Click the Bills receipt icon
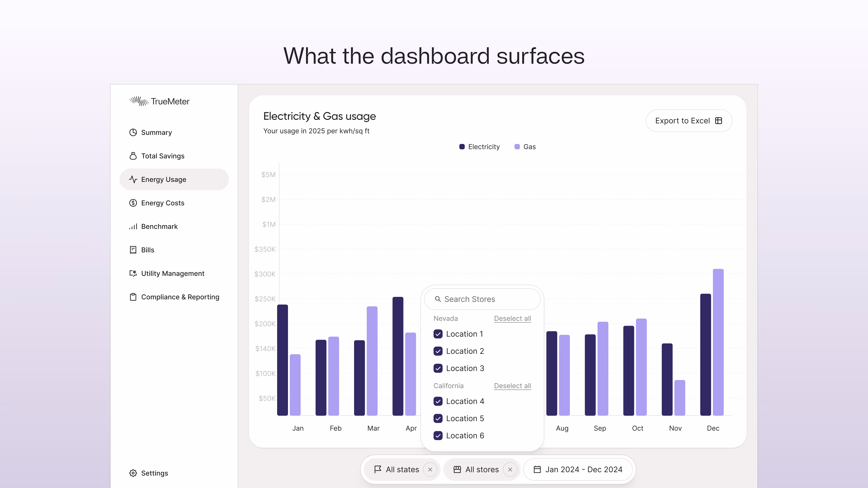The image size is (868, 488). (133, 250)
